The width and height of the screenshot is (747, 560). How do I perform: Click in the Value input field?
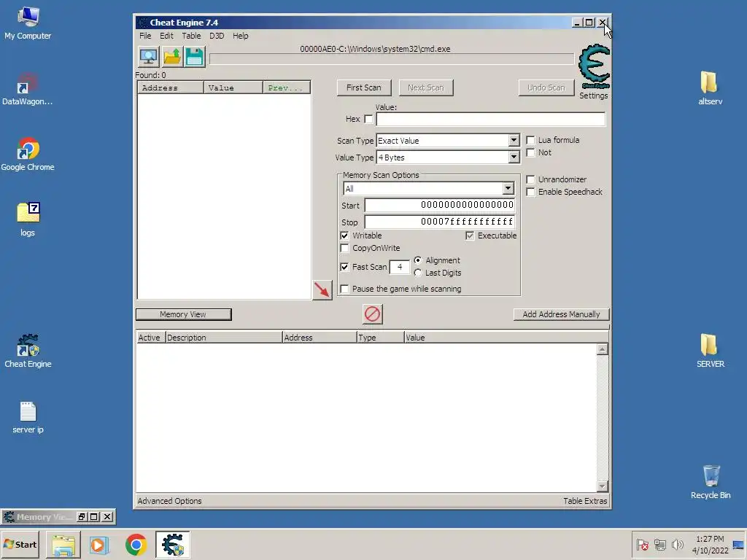[491, 119]
